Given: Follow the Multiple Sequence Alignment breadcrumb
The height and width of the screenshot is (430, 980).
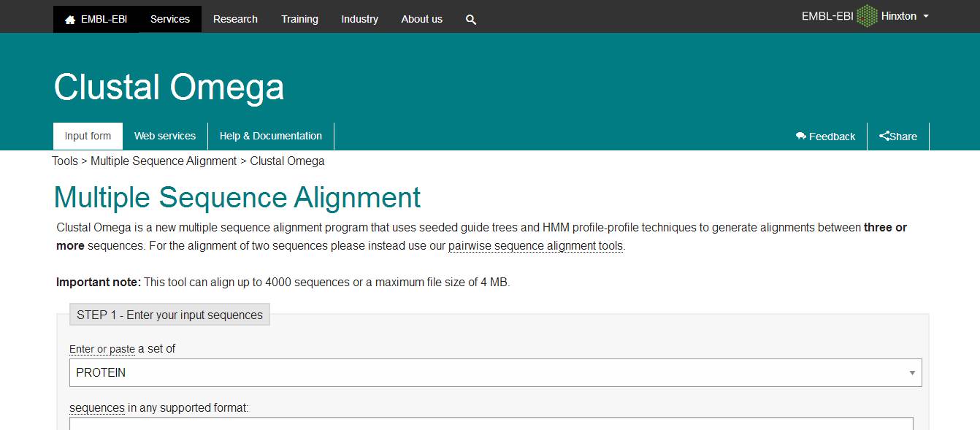Looking at the screenshot, I should 164,161.
